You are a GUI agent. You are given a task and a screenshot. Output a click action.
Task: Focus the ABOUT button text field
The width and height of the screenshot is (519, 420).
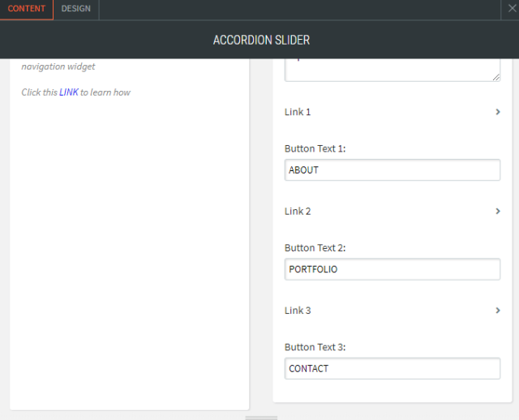tap(392, 170)
